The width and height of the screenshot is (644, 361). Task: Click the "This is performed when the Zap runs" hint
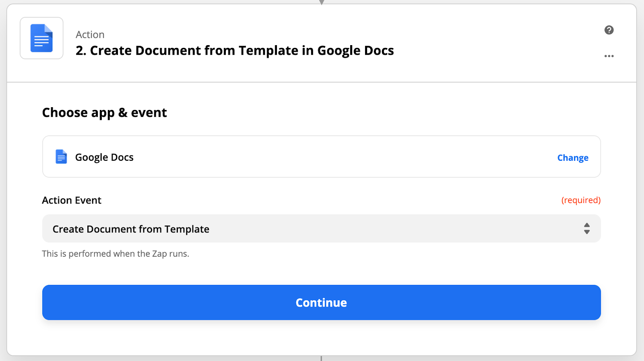(x=116, y=254)
